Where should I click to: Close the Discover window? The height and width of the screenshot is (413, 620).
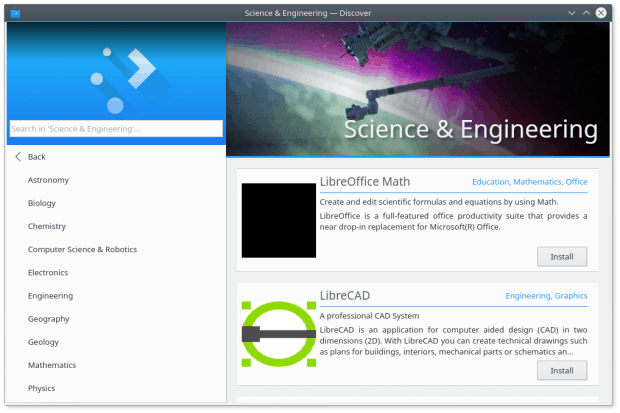[601, 13]
